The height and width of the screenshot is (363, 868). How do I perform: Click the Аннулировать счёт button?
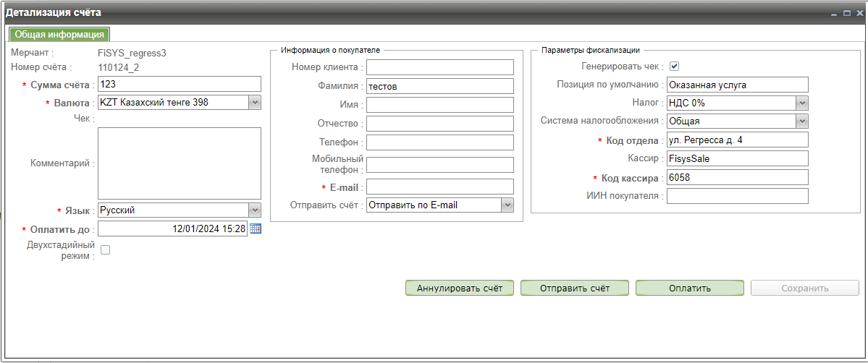(x=460, y=289)
